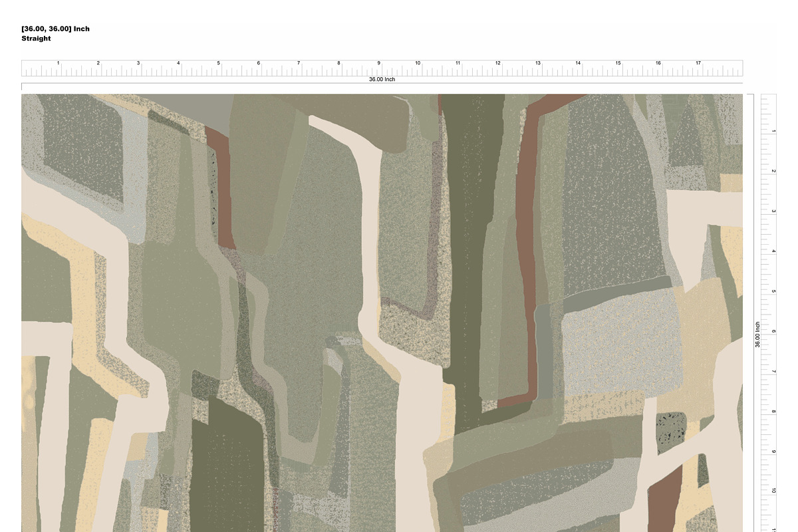Click number 5 on the horizontal ruler
The image size is (798, 532).
(x=218, y=63)
